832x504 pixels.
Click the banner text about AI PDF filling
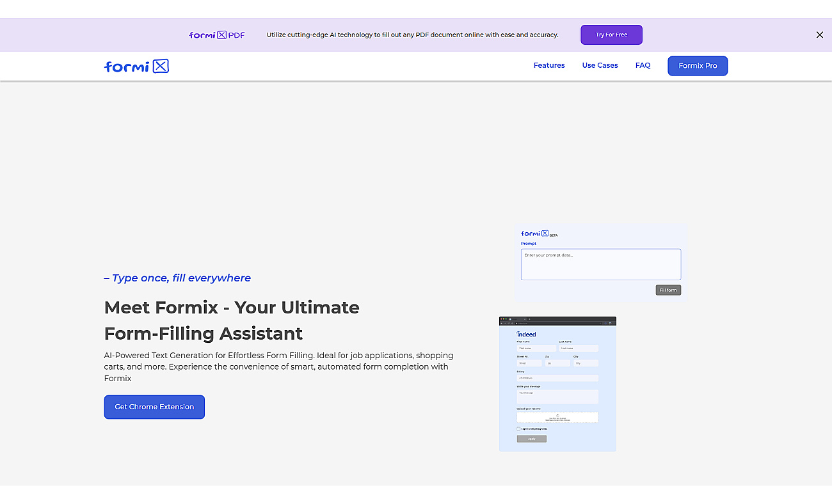412,35
